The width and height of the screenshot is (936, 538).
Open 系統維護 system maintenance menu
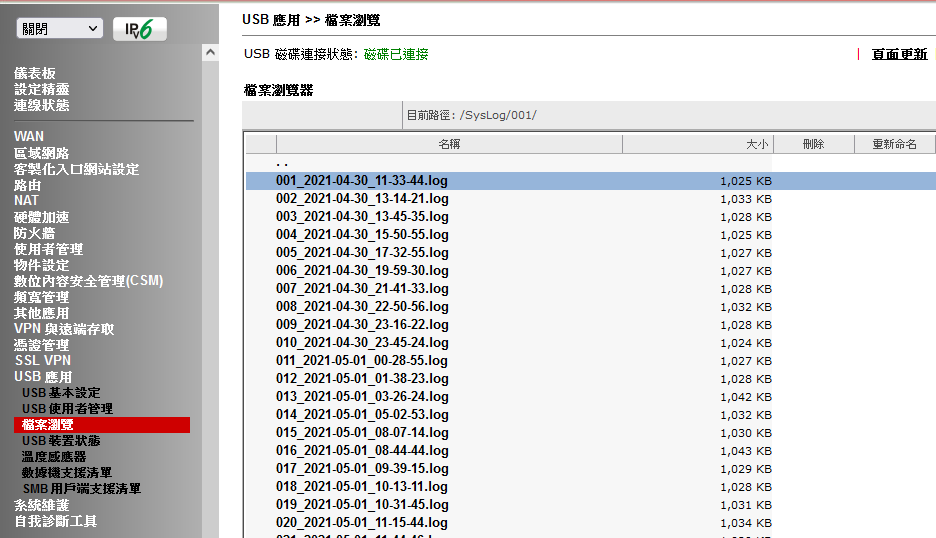pos(41,505)
